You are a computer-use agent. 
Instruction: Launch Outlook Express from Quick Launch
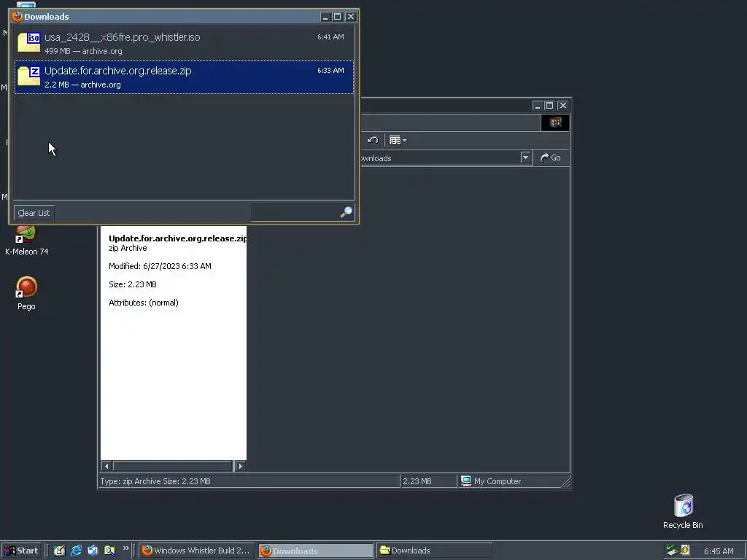pos(93,551)
